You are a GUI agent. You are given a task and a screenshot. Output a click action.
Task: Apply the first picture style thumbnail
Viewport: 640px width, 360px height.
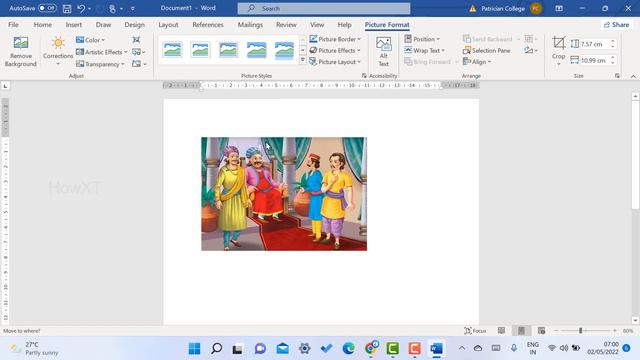tap(173, 50)
